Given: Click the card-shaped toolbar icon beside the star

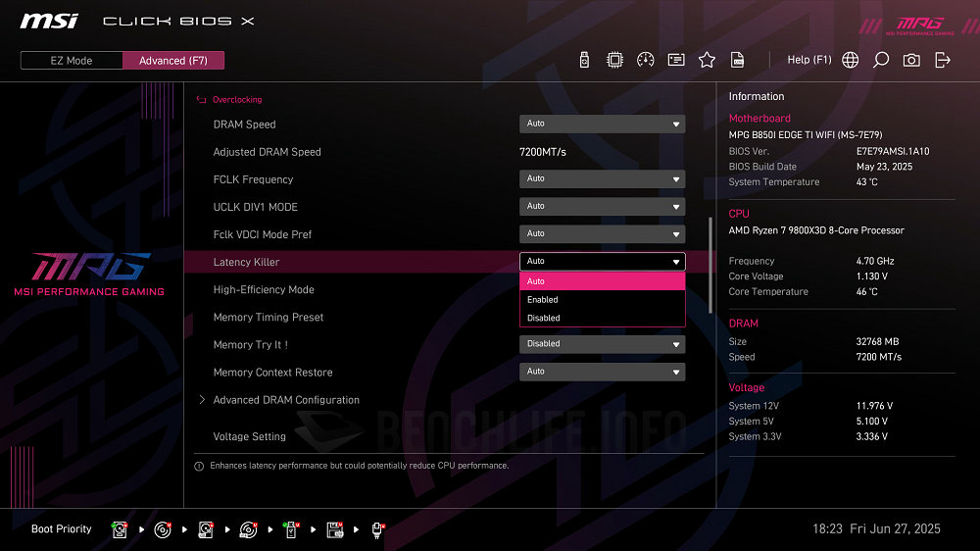Looking at the screenshot, I should (x=676, y=60).
